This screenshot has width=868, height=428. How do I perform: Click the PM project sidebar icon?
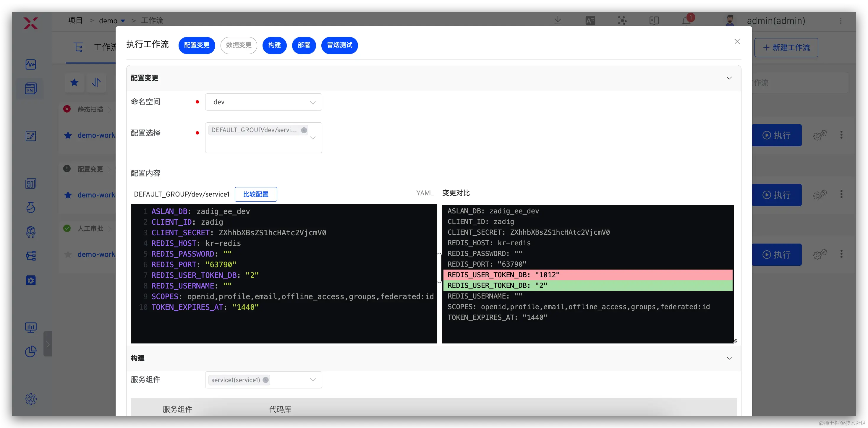click(x=31, y=89)
